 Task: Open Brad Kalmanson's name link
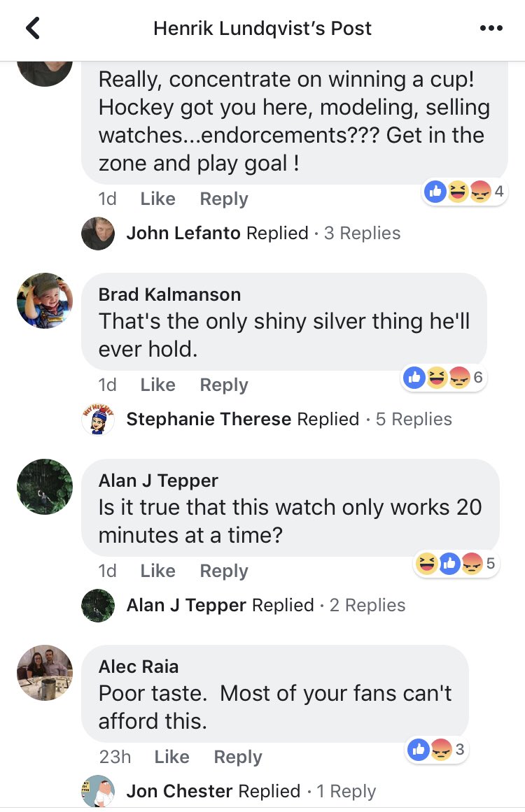(169, 294)
